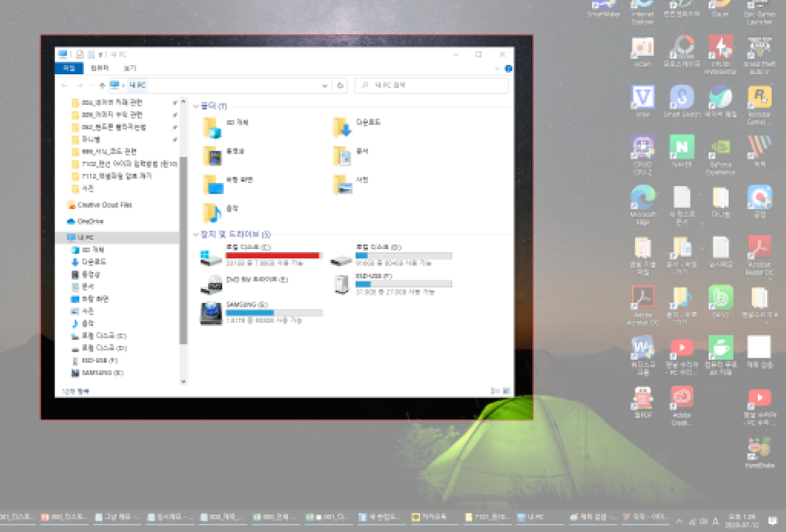Image resolution: width=786 pixels, height=532 pixels.
Task: Navigate back with the back arrow
Action: (65, 86)
